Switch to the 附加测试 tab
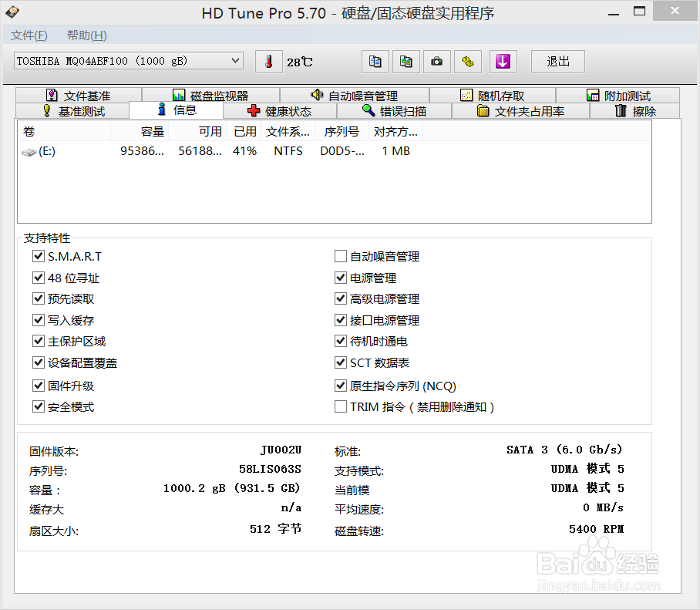700x610 pixels. (x=618, y=96)
